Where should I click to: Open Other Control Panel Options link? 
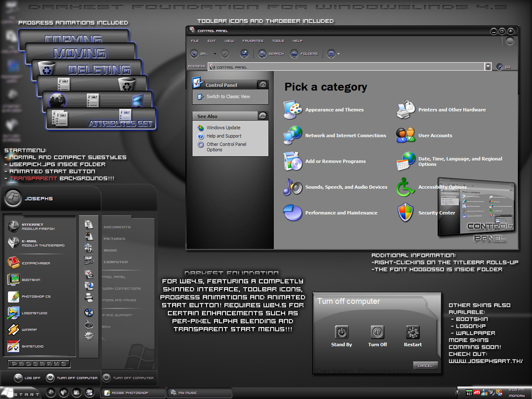[x=226, y=147]
